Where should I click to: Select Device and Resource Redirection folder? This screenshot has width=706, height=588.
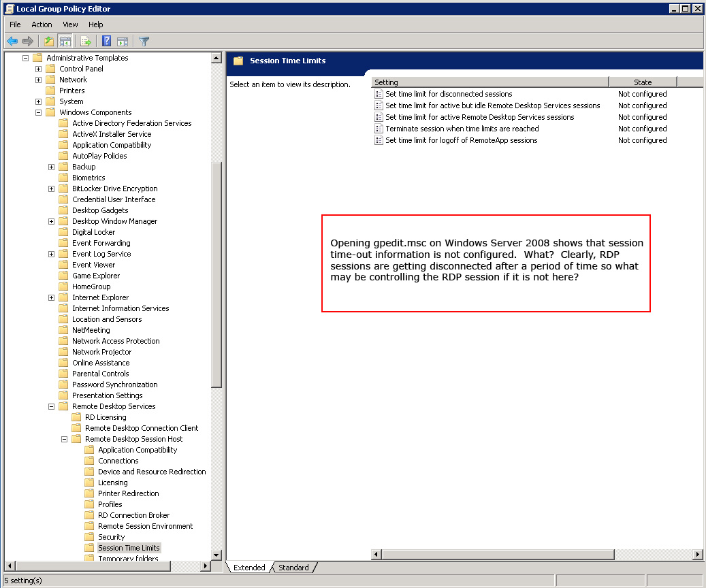pos(152,472)
